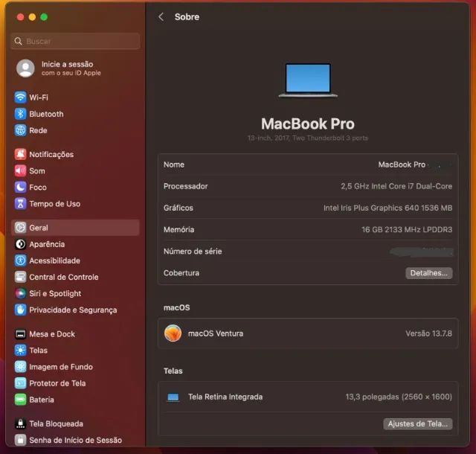Viewport: 476px width, 454px height.
Task: Click Intel Iris Plus Graphics 640 value
Action: pyautogui.click(x=387, y=208)
